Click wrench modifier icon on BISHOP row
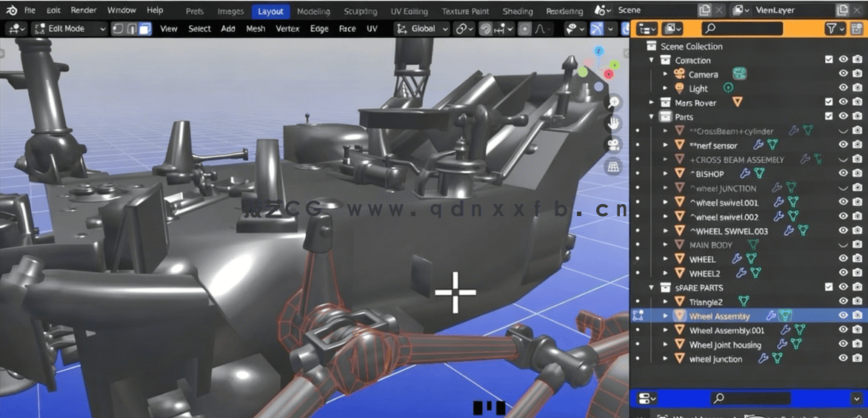The image size is (868, 418). 746,174
